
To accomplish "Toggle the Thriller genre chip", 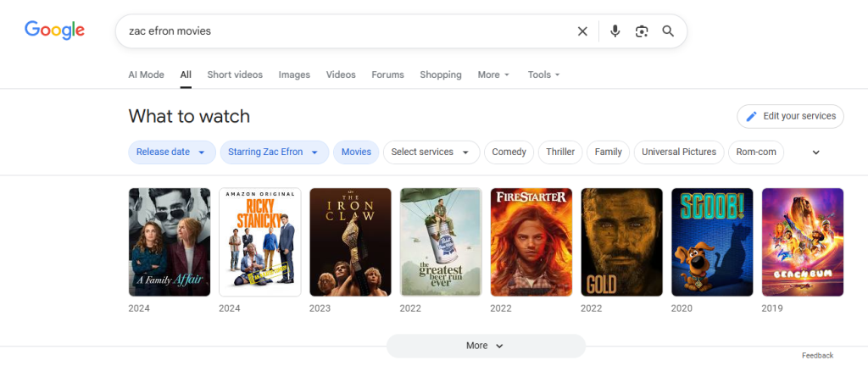I will tap(560, 152).
